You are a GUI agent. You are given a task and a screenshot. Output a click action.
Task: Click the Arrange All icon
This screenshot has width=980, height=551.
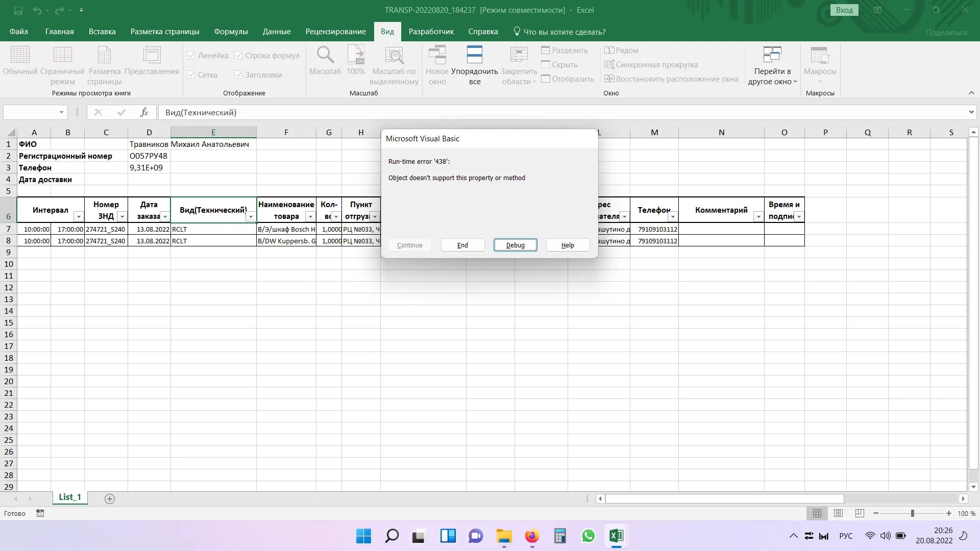coord(474,55)
